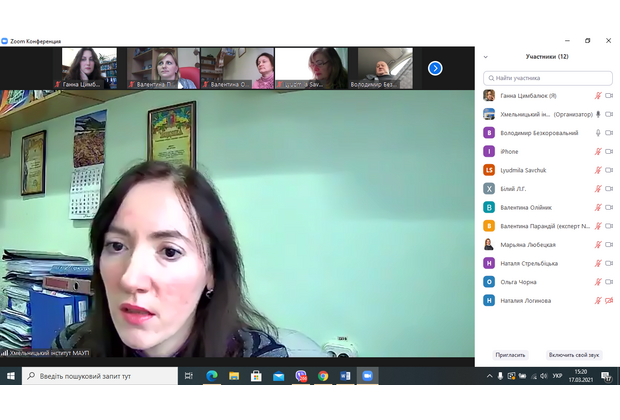Screen dimensions: 620x420
Task: Select participant name Марьяна Любецкая
Action: [528, 245]
